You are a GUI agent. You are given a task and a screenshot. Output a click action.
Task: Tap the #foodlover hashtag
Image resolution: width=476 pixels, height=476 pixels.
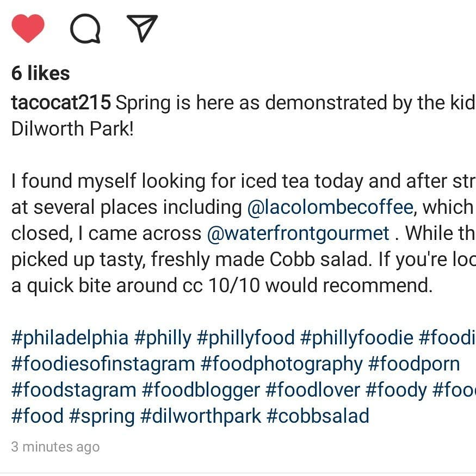pos(313,391)
